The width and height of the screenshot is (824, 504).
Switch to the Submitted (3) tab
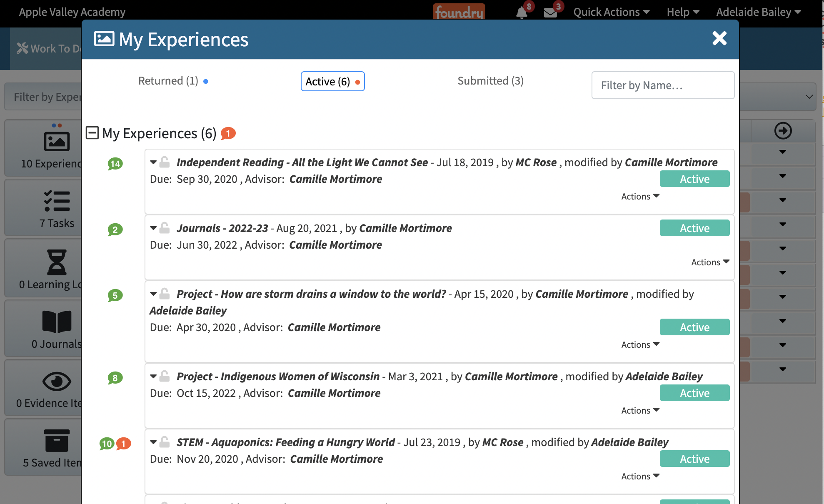pos(490,81)
